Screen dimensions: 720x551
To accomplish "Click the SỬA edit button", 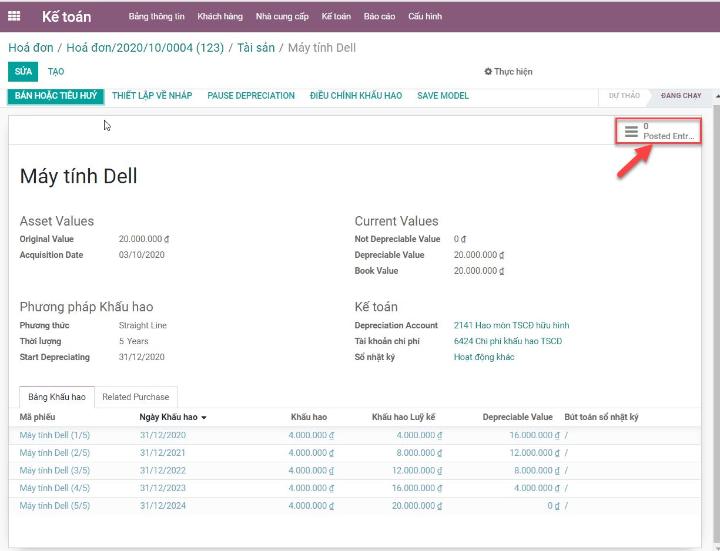I will point(23,72).
